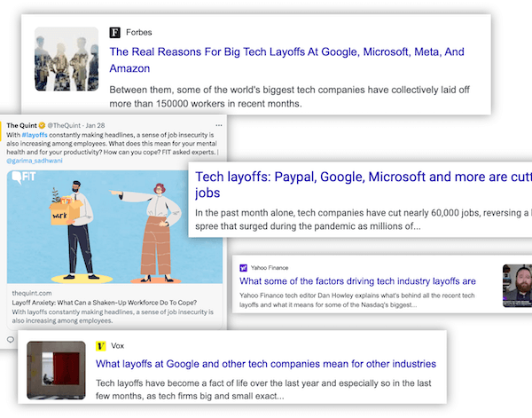This screenshot has width=532, height=418.
Task: Click the #layoffs hashtag in the tweet
Action: click(37, 134)
